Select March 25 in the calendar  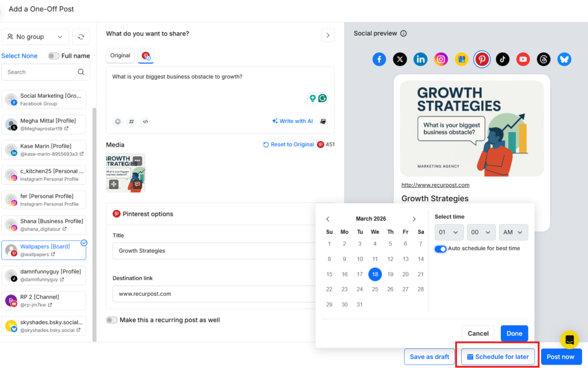click(x=375, y=289)
